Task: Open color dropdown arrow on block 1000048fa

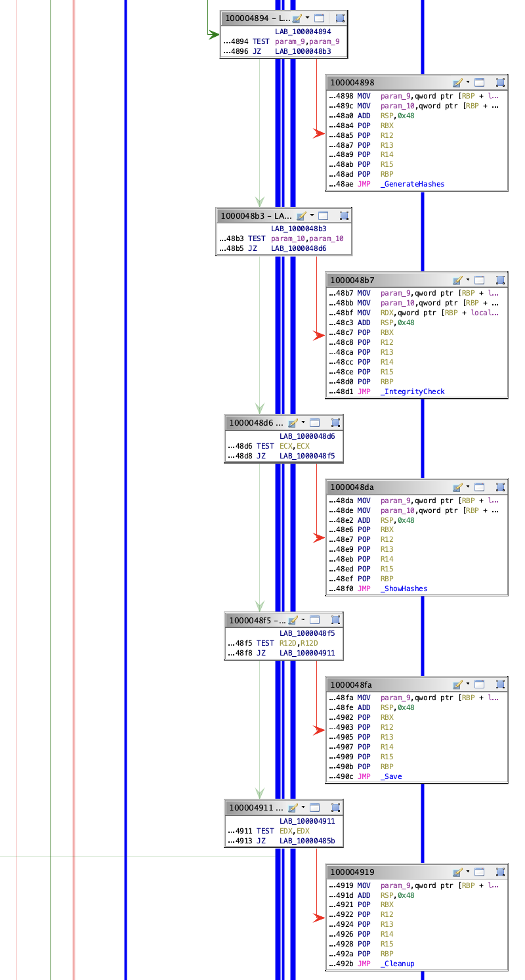Action: pyautogui.click(x=468, y=684)
